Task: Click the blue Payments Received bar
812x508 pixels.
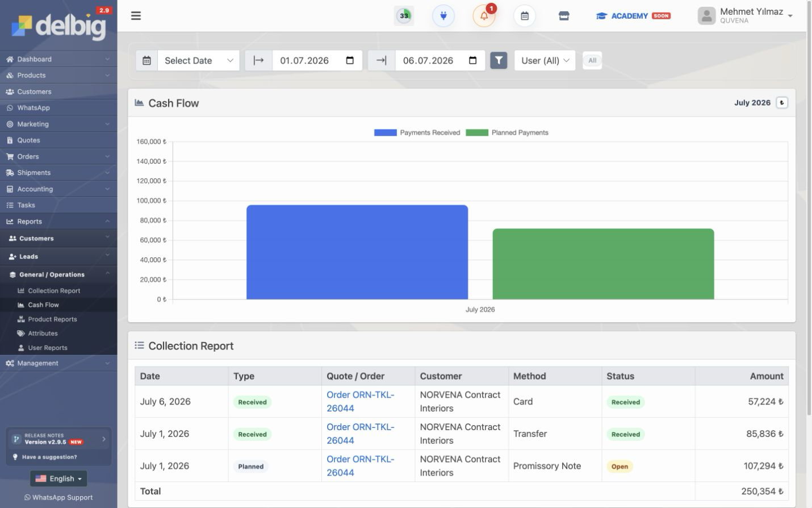Action: tap(357, 252)
